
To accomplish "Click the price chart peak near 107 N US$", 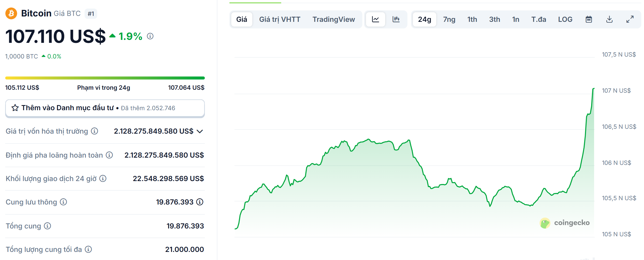I will coord(593,89).
